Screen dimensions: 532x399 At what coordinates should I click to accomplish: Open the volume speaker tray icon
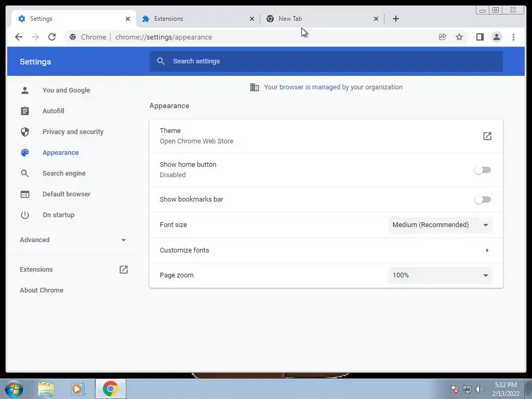point(480,389)
